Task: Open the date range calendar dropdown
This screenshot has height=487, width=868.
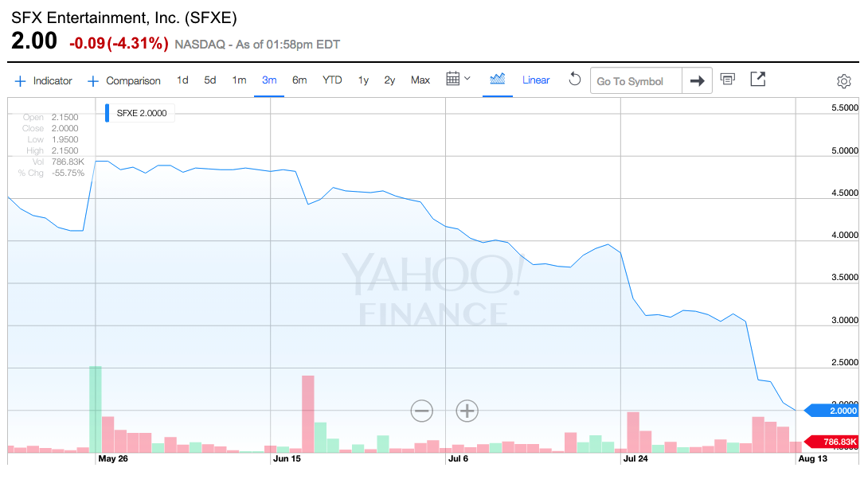Action: pyautogui.click(x=458, y=79)
